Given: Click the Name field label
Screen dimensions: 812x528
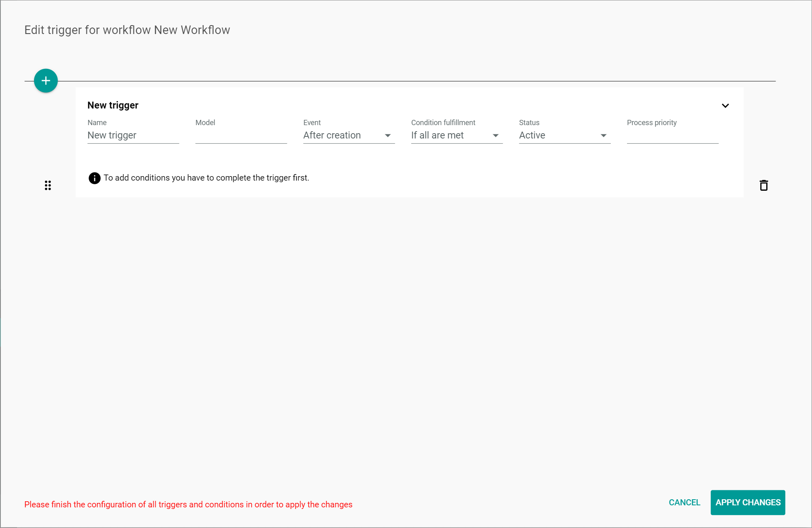Looking at the screenshot, I should pyautogui.click(x=97, y=123).
